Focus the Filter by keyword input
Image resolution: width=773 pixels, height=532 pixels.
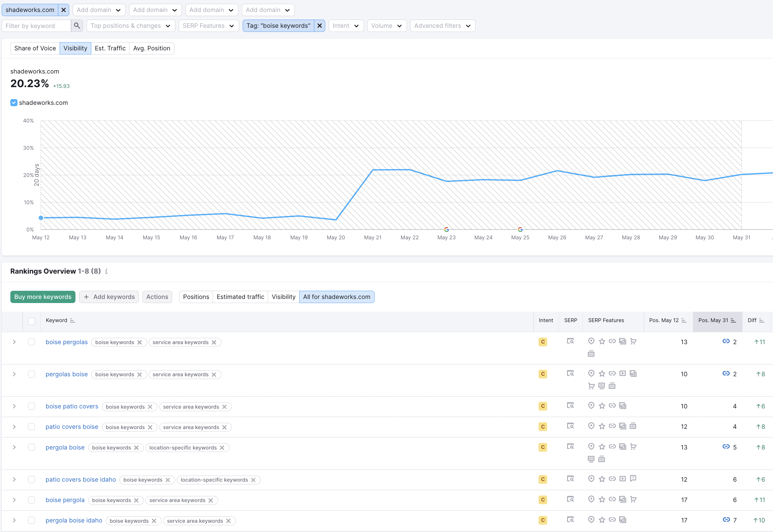(x=37, y=26)
